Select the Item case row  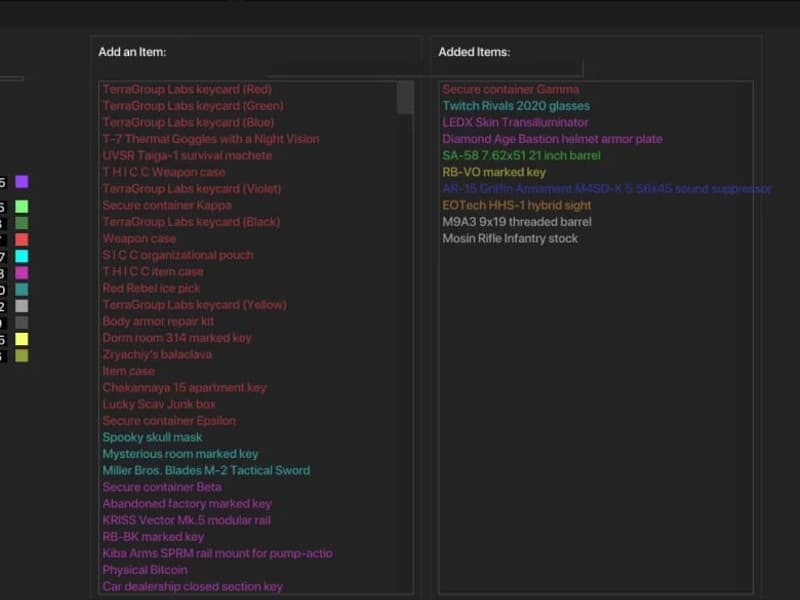coord(129,371)
